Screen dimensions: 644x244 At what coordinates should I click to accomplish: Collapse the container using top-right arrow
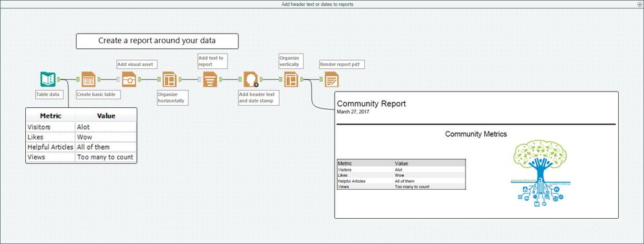click(640, 4)
